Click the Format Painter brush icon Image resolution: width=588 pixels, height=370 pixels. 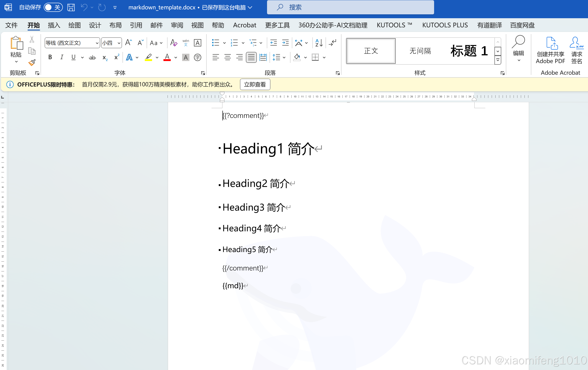coord(32,63)
